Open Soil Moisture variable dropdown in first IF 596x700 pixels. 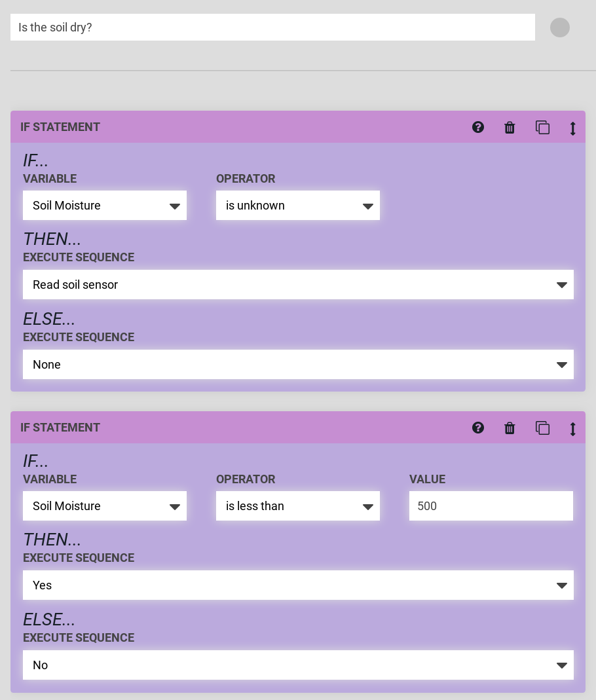(105, 206)
